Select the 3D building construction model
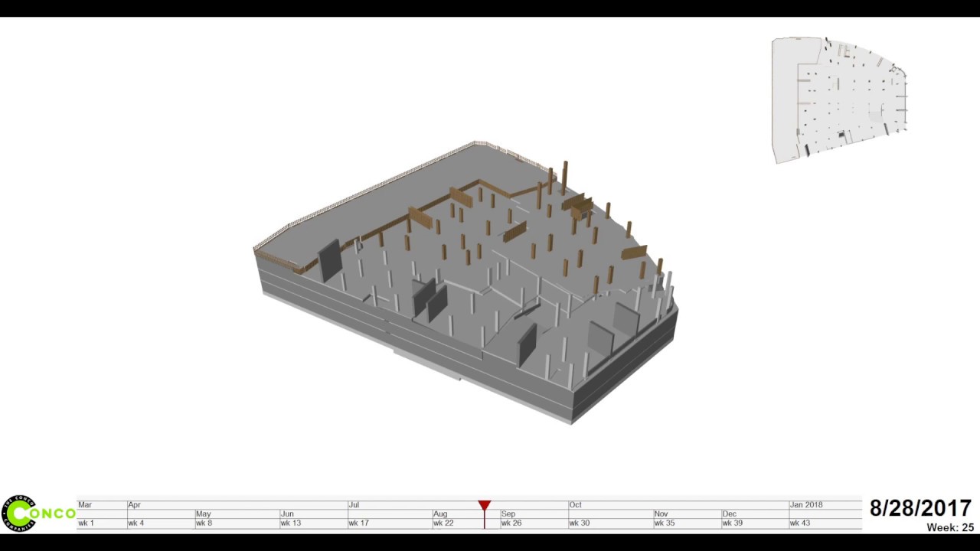The width and height of the screenshot is (980, 551). (465, 282)
